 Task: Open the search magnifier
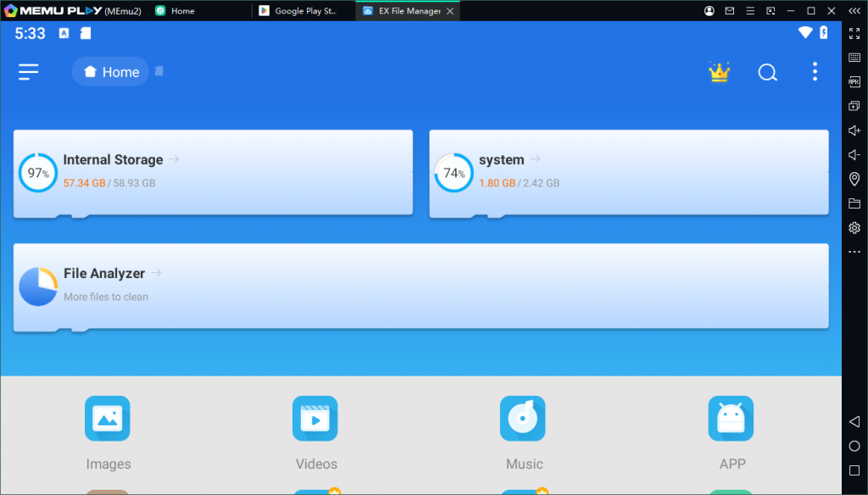point(767,73)
